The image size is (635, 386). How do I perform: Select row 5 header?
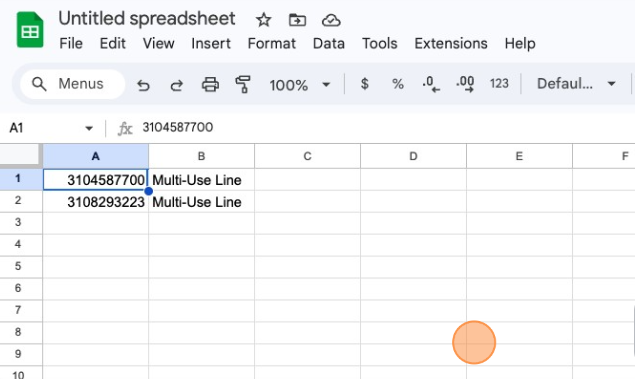21,267
